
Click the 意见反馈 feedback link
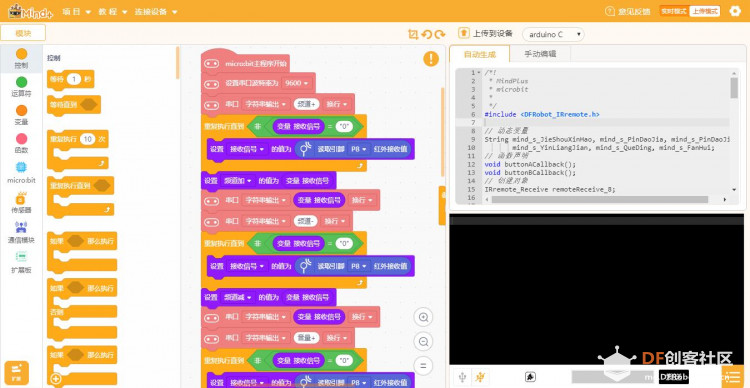click(x=634, y=11)
